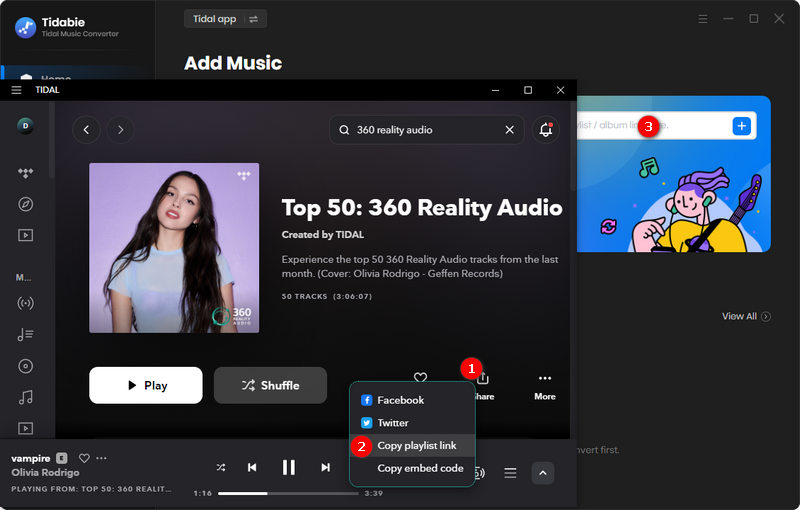Open the My Mix radio icon in sidebar
Image resolution: width=800 pixels, height=510 pixels.
click(26, 303)
